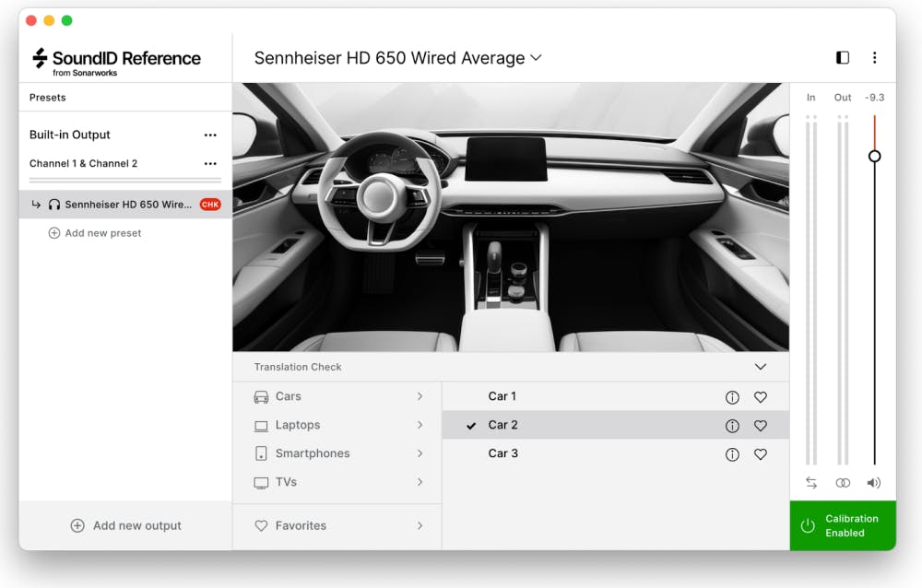
Task: Favorite Car 1 with heart icon
Action: click(761, 397)
